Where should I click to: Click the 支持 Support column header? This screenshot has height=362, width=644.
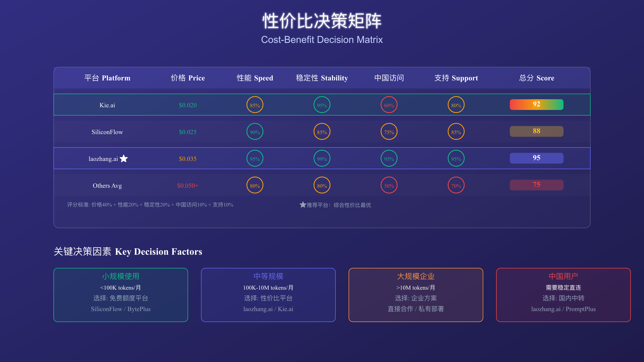(456, 78)
